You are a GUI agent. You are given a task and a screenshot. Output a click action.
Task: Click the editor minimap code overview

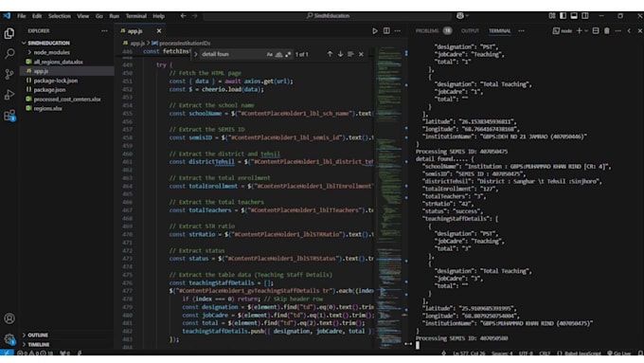tap(388, 196)
